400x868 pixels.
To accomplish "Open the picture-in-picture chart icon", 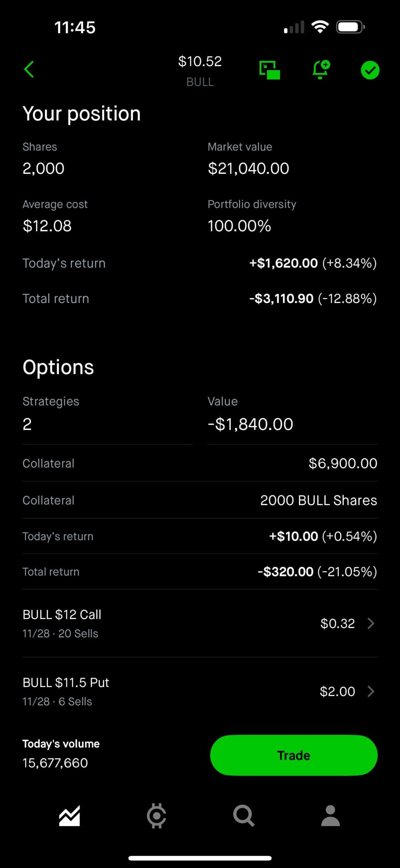I will [270, 70].
